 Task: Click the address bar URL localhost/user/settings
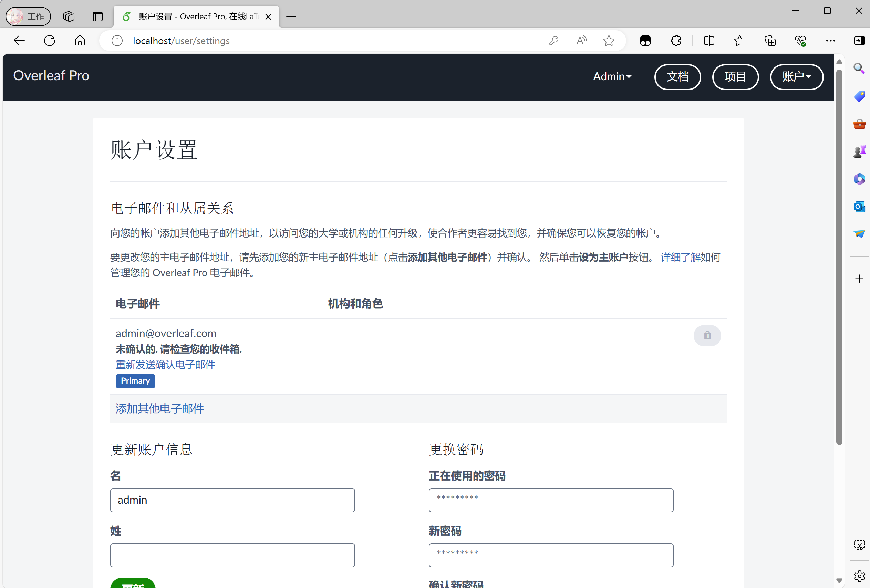click(x=181, y=40)
